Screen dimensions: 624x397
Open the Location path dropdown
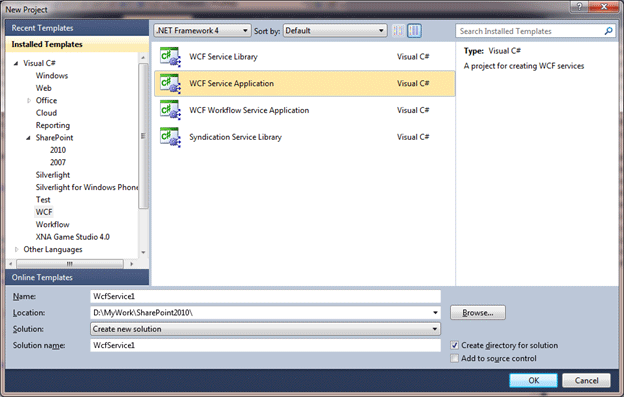pos(435,313)
